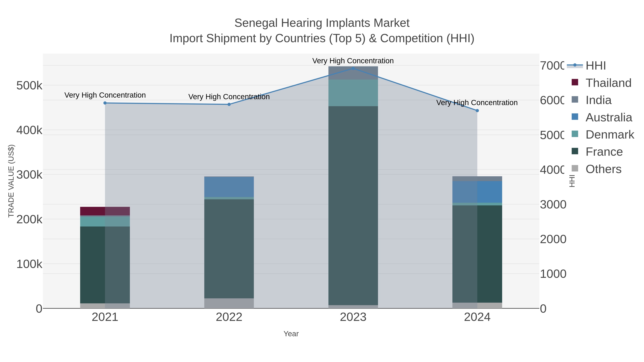The width and height of the screenshot is (644, 362).
Task: Click the 2021 x-axis label
Action: coord(105,317)
